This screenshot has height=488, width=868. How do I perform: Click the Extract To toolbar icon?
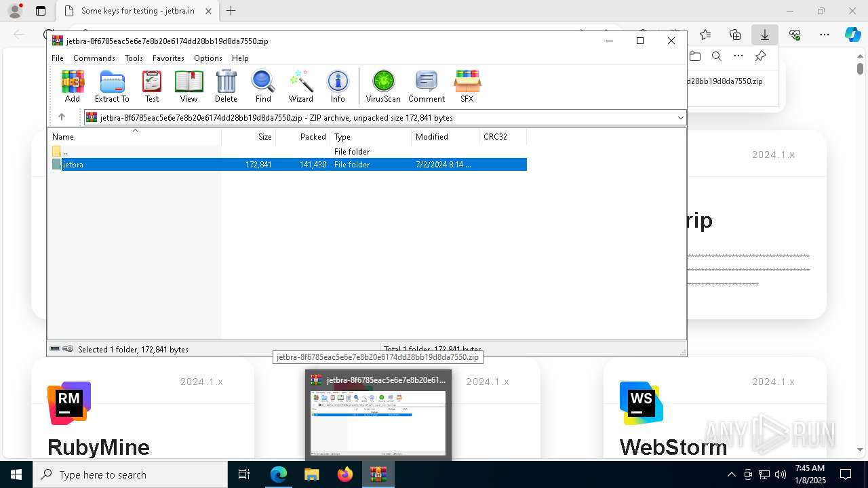click(112, 86)
